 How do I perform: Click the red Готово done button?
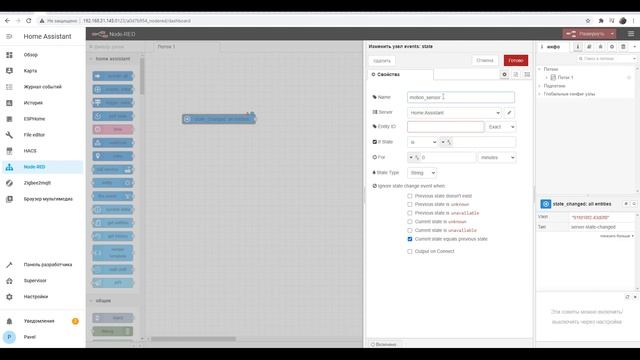pyautogui.click(x=516, y=60)
